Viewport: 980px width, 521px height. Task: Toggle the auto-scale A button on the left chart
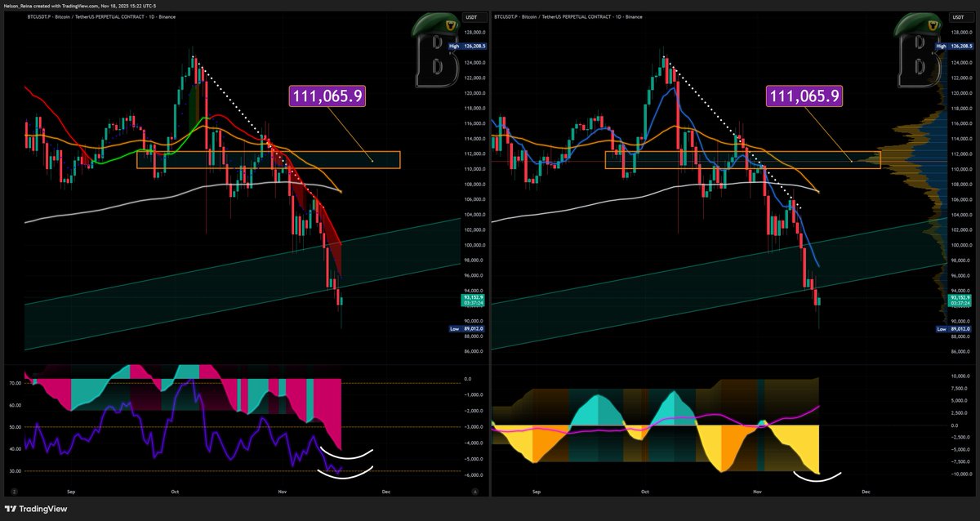pyautogui.click(x=474, y=492)
